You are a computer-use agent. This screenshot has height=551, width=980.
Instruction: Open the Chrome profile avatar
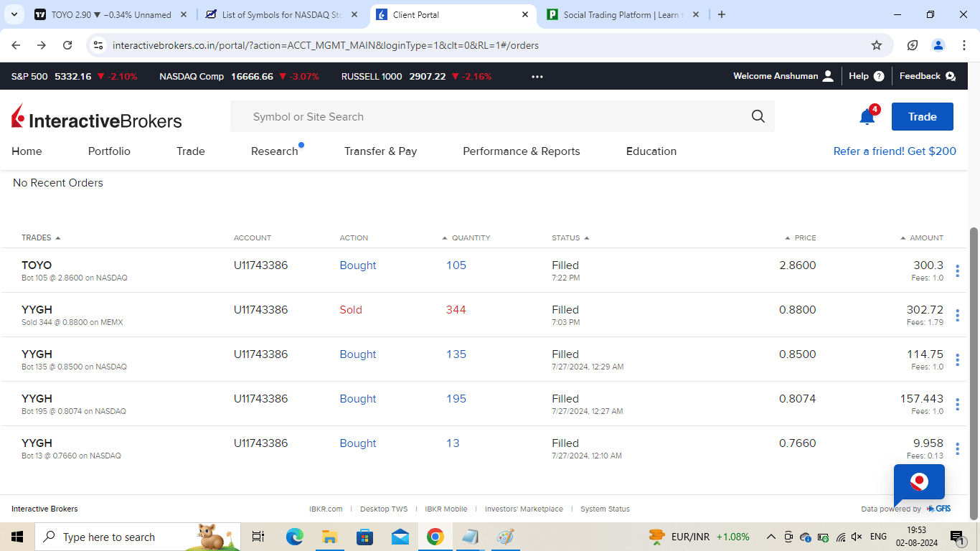pyautogui.click(x=938, y=45)
